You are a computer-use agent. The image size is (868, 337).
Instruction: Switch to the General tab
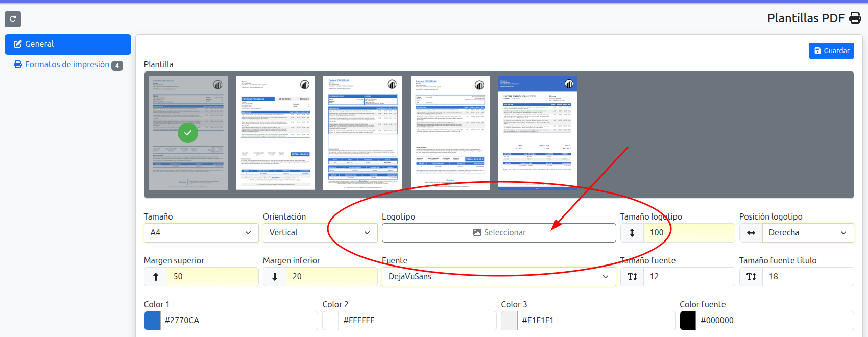click(x=68, y=44)
